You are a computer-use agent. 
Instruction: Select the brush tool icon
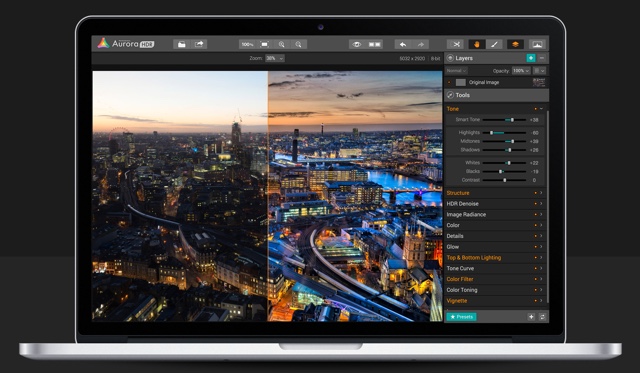tap(494, 44)
